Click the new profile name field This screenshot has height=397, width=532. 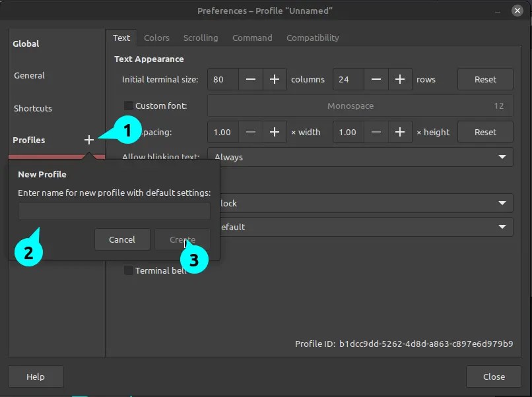point(114,210)
